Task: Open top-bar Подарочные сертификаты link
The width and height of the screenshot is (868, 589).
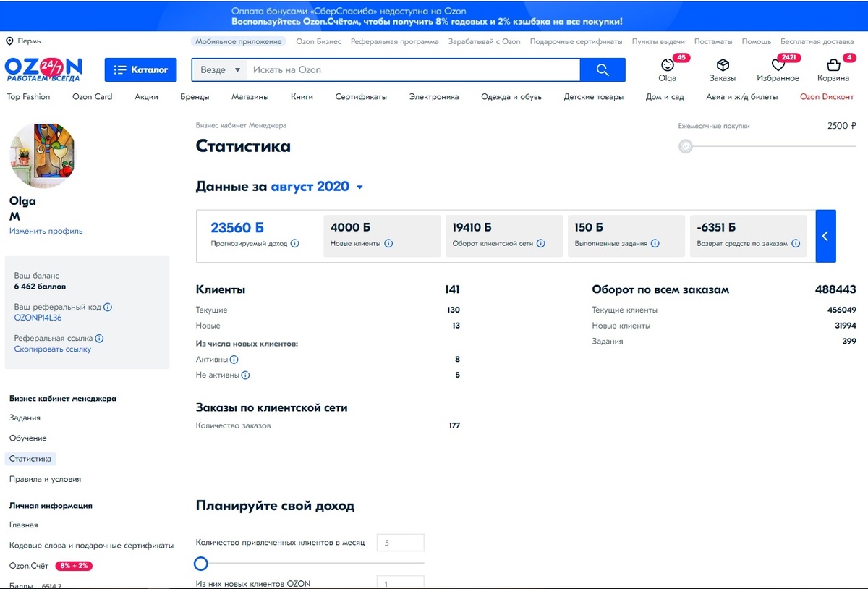Action: (x=576, y=41)
